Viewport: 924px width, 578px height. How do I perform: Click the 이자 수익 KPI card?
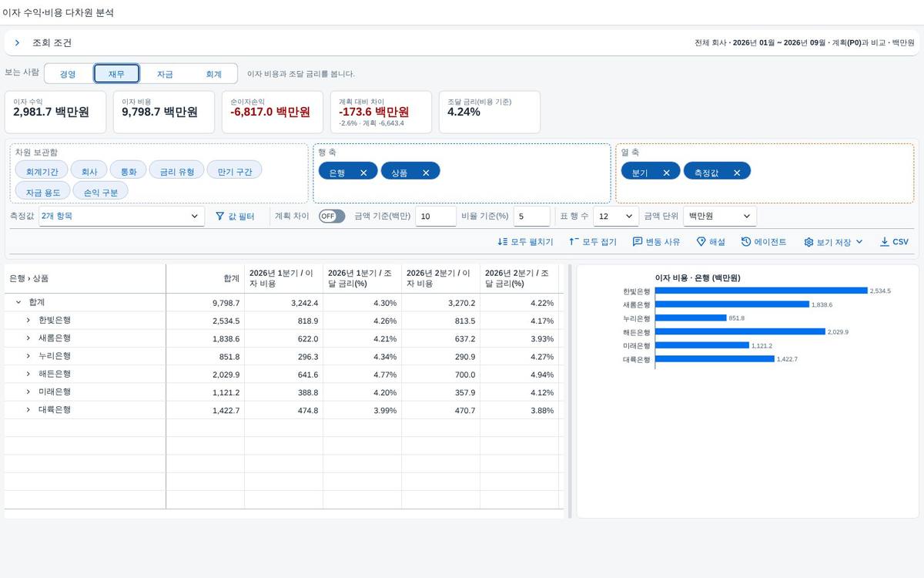click(x=55, y=112)
